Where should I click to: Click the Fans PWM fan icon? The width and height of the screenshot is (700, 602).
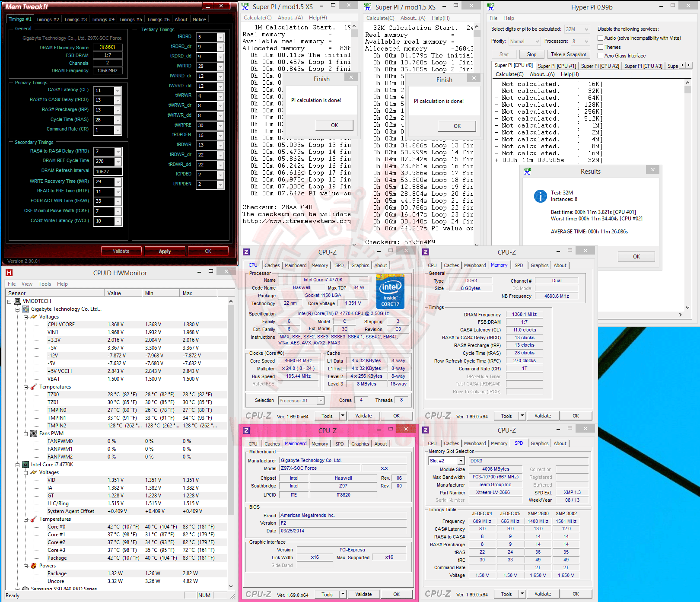pos(34,433)
